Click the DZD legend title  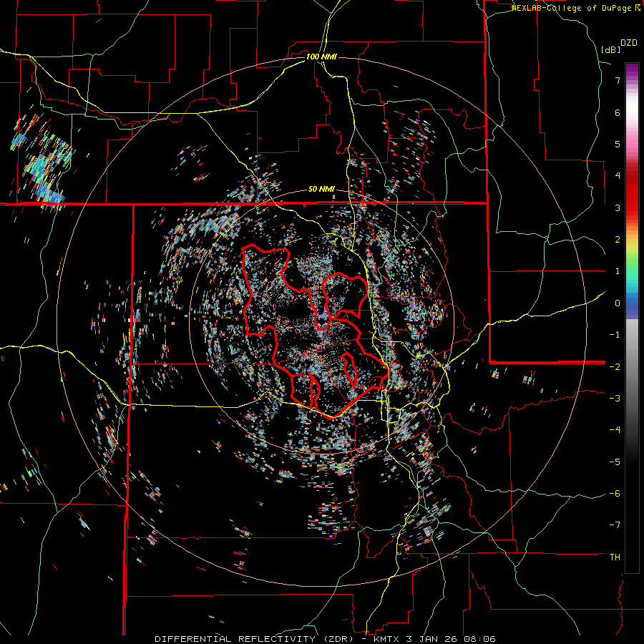click(629, 43)
